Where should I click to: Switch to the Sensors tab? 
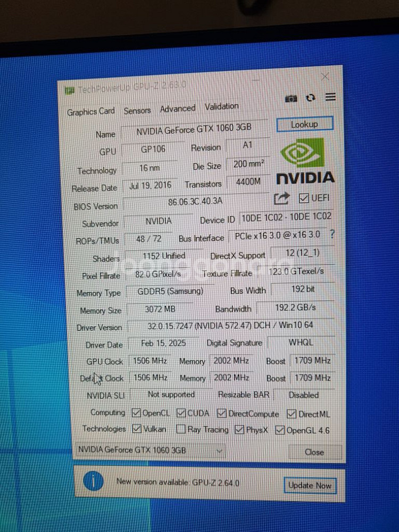click(x=137, y=110)
